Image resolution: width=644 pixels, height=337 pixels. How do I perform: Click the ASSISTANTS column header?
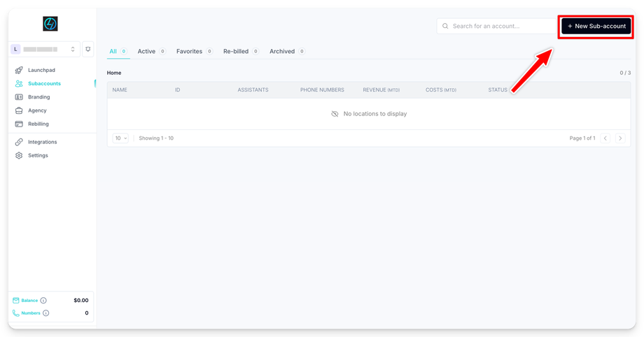click(x=253, y=90)
